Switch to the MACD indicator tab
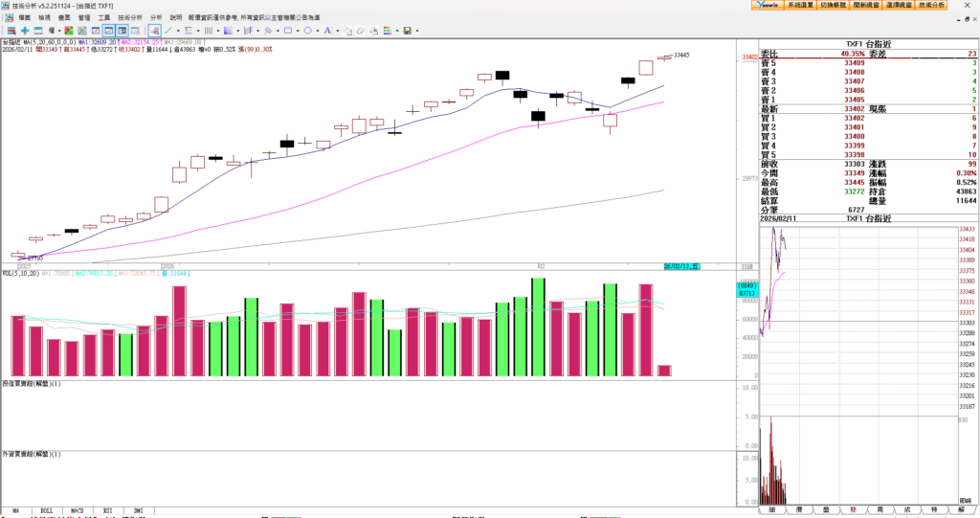Screen dimensions: 980x518 coord(77,511)
